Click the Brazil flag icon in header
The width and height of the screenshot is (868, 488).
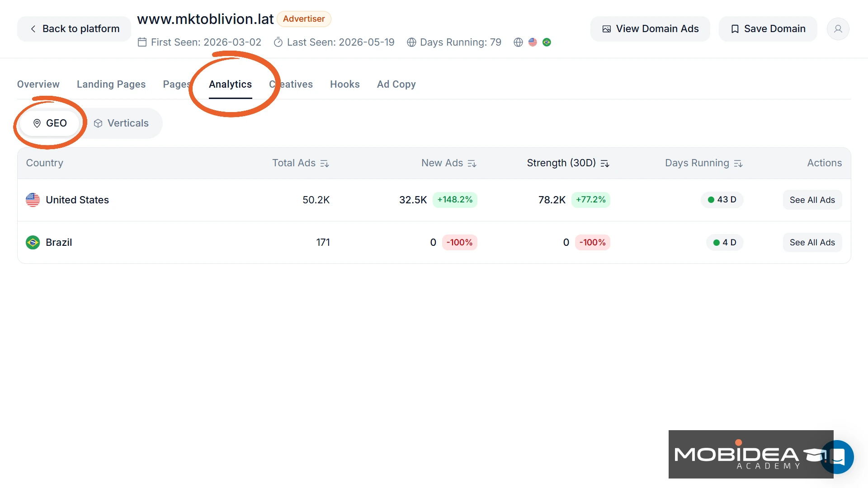547,42
